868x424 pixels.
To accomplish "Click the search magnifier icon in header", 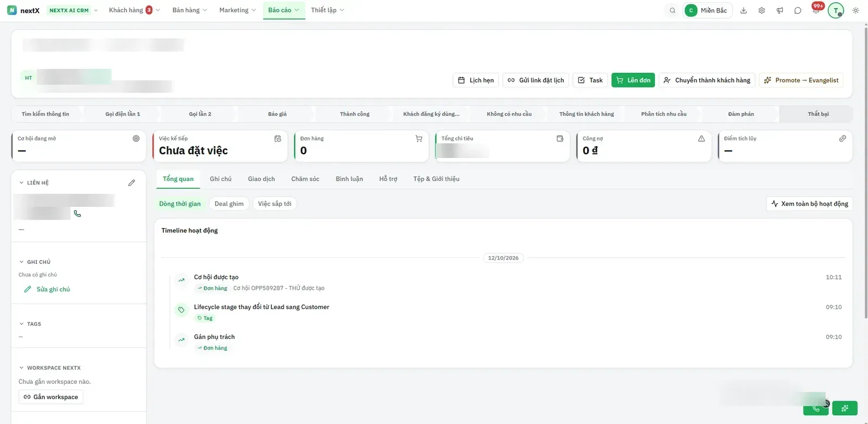I will coord(672,10).
